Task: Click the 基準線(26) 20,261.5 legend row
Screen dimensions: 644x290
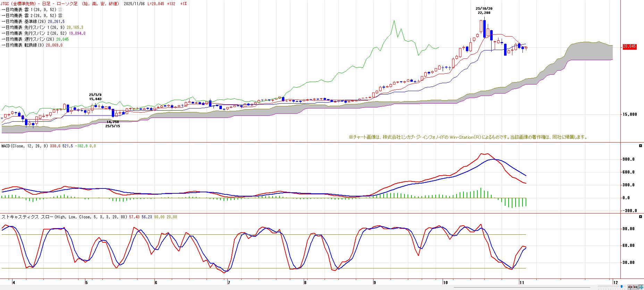Action: [33, 21]
